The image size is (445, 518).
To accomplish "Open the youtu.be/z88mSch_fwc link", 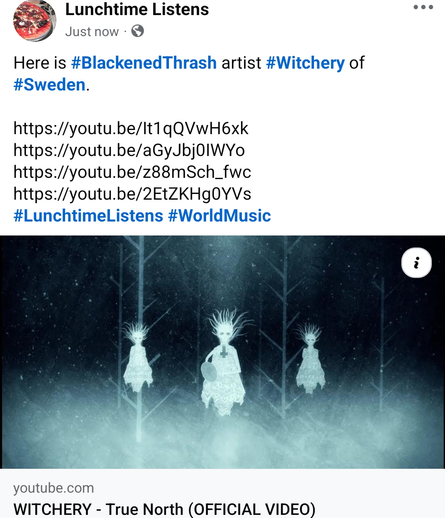I will click(x=132, y=172).
